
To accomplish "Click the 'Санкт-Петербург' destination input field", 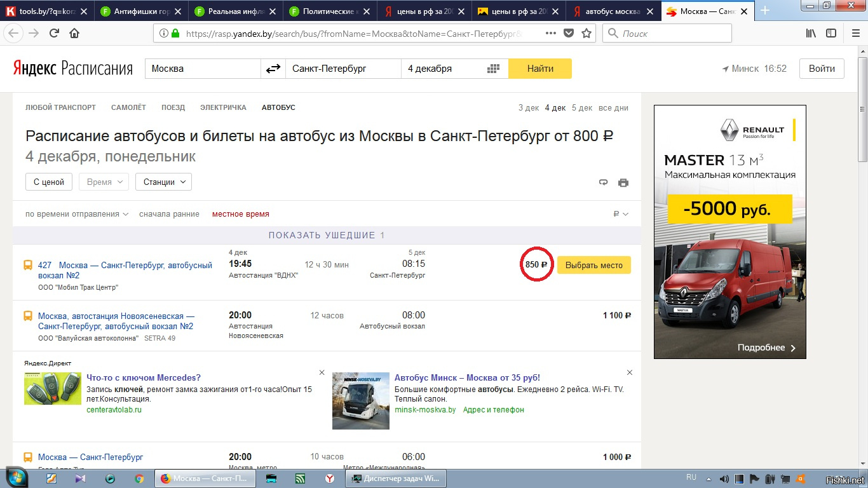I will pyautogui.click(x=343, y=69).
